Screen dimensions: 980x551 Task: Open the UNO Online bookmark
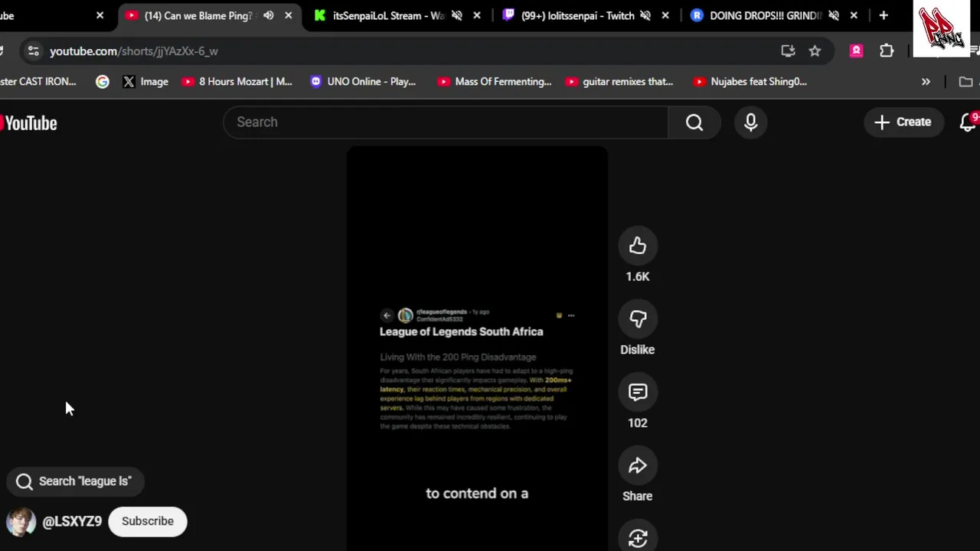(363, 82)
